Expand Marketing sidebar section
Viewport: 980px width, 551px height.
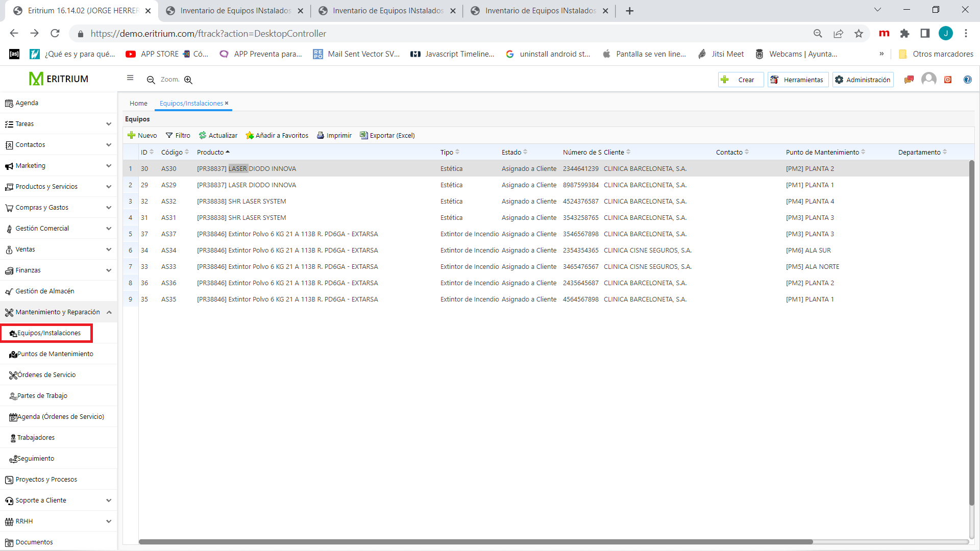coord(59,166)
